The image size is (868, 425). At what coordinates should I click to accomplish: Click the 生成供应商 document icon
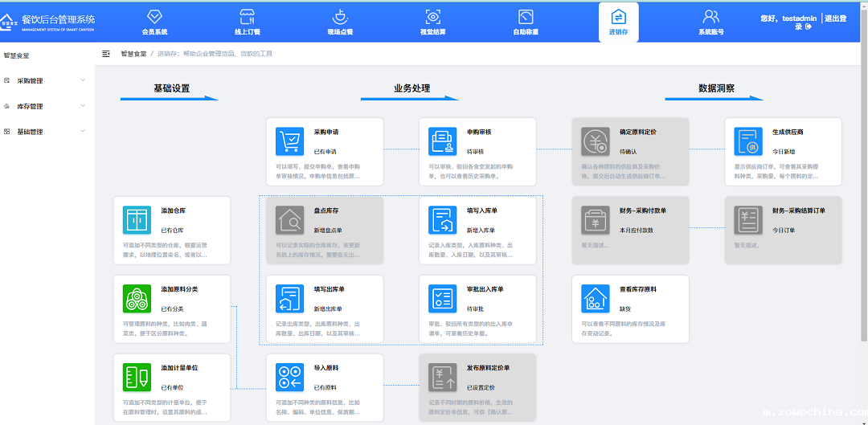coord(748,141)
